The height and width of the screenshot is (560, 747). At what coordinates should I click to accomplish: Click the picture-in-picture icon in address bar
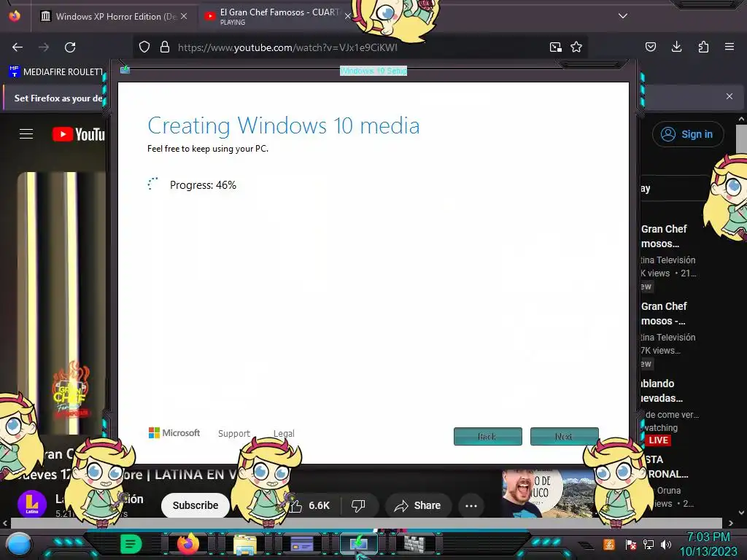(x=555, y=47)
